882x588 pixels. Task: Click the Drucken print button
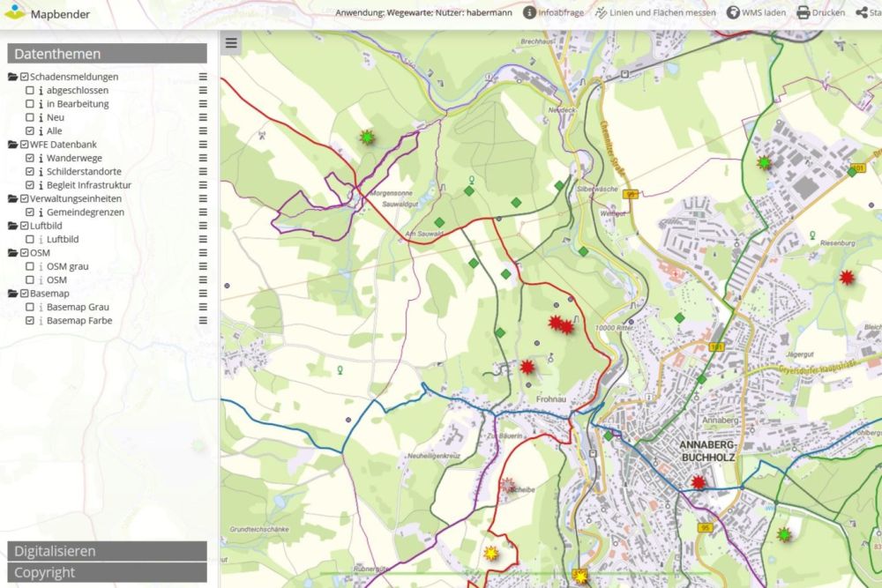click(x=820, y=12)
